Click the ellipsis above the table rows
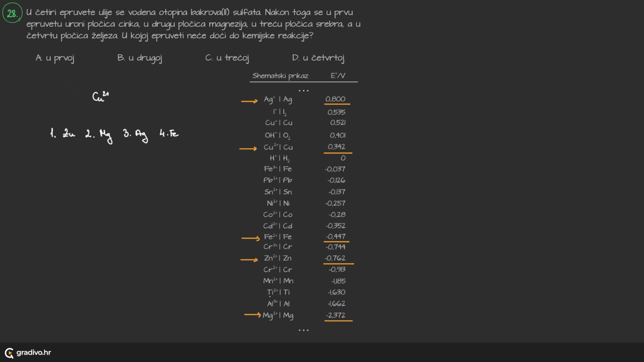 304,91
